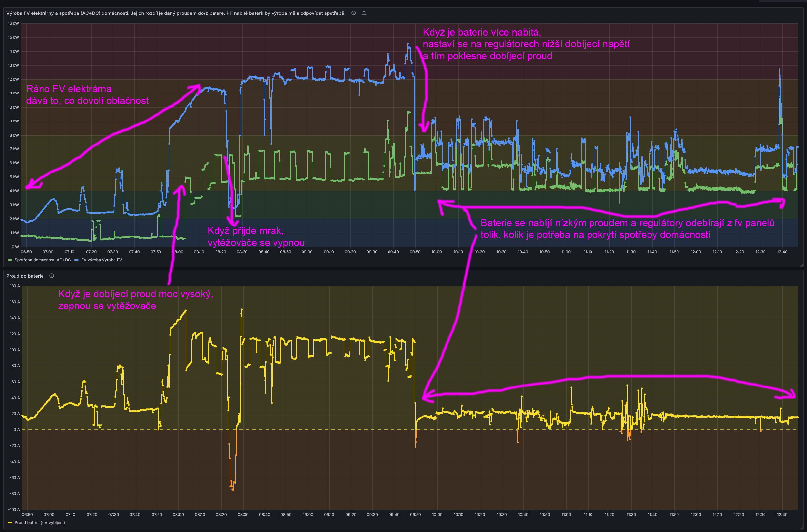Click the blue legend marker for FV výroba
Viewport: 807px width, 532px height.
pos(77,260)
